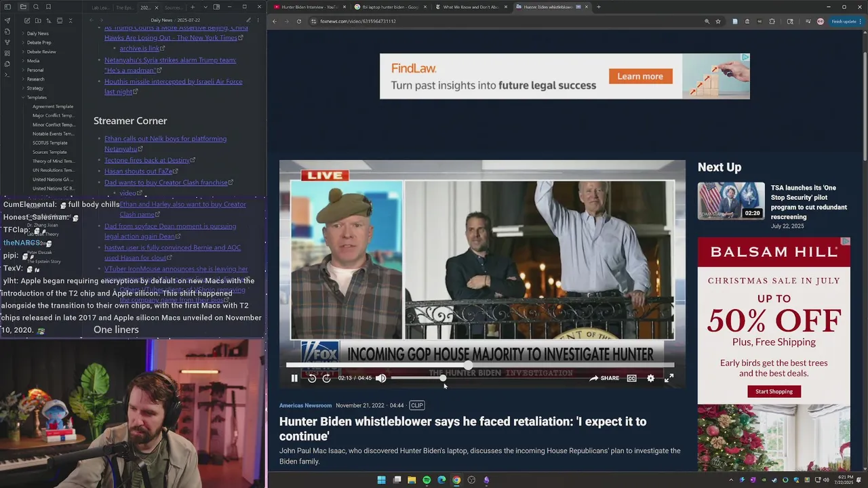Pause the Fox News video
Screen dimensions: 868x488
294,378
